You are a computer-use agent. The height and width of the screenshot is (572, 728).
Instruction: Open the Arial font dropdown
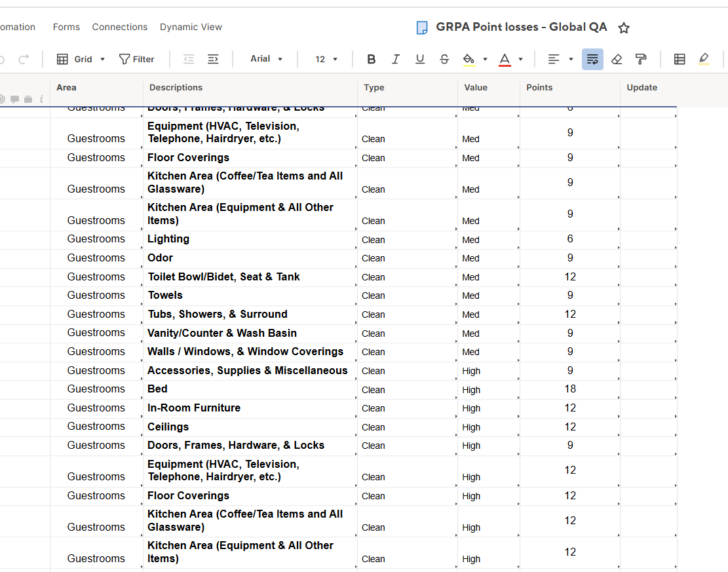pyautogui.click(x=266, y=59)
